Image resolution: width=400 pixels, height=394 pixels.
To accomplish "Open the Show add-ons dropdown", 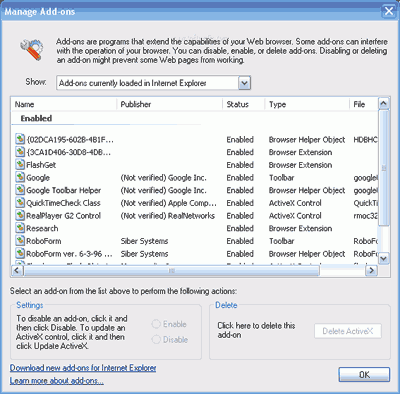I will click(x=244, y=83).
